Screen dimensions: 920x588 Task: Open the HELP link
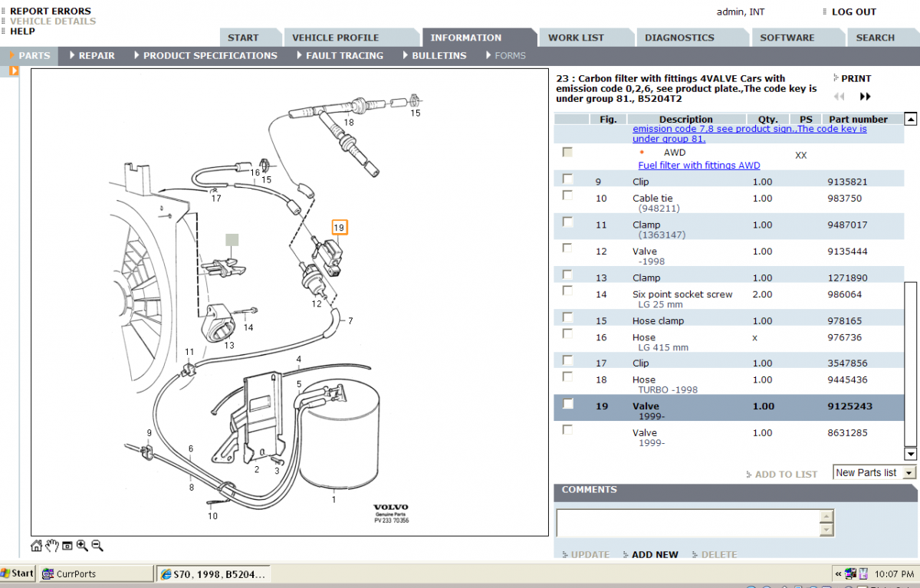coord(22,31)
